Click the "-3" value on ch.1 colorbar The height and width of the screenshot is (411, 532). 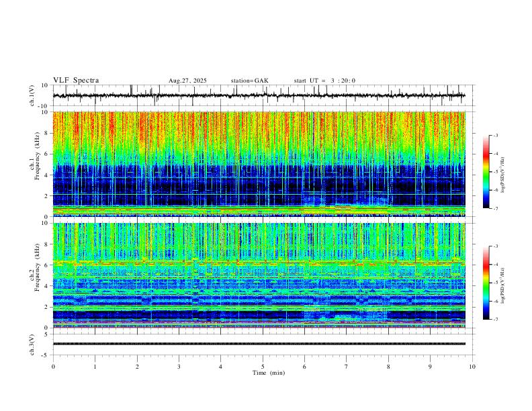click(x=495, y=135)
